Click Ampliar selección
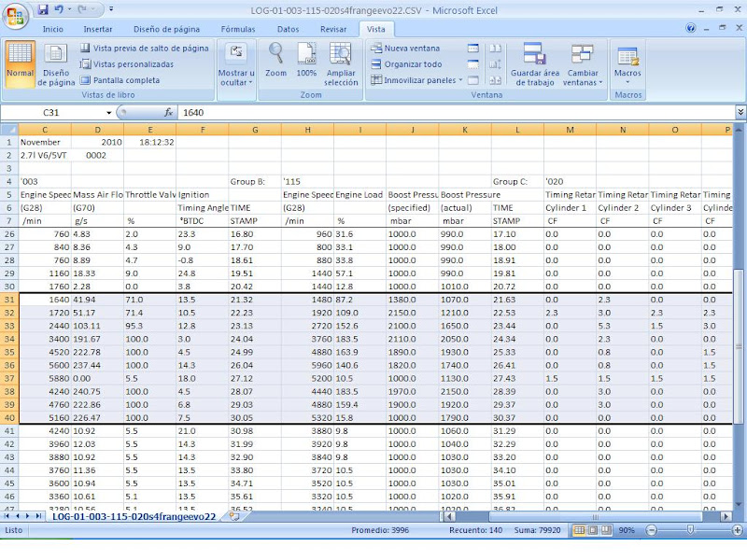 pos(341,64)
